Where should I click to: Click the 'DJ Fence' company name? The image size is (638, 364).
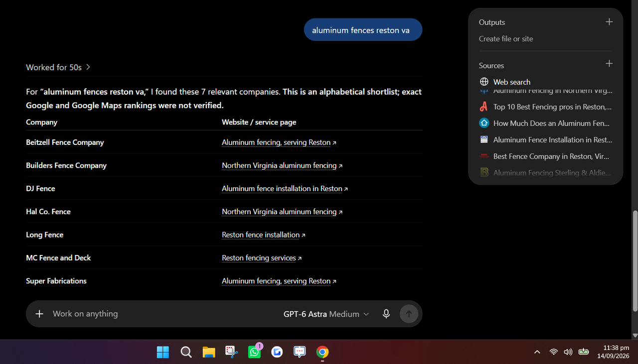[x=40, y=189]
